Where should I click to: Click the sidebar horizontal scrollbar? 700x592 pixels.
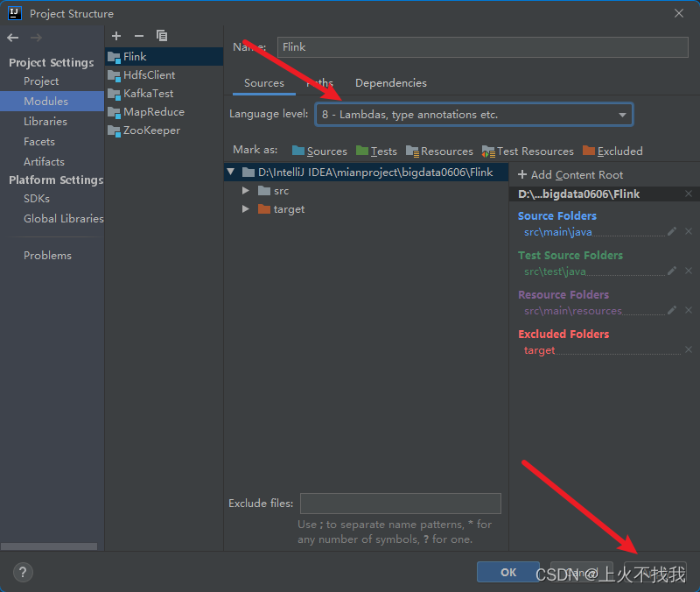point(49,546)
